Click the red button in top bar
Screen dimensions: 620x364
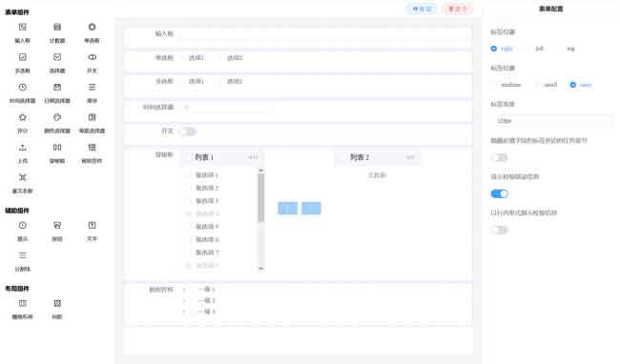point(458,9)
